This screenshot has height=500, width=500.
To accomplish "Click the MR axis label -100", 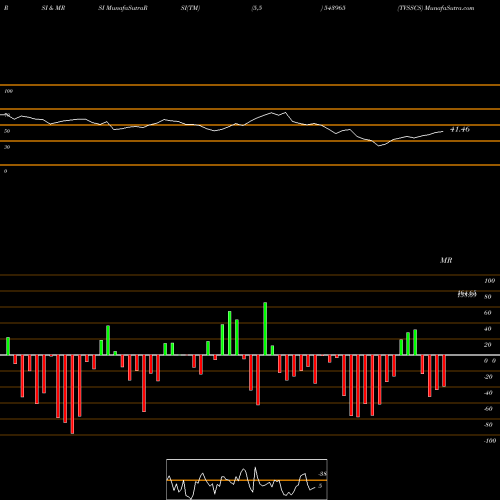I will [x=489, y=441].
